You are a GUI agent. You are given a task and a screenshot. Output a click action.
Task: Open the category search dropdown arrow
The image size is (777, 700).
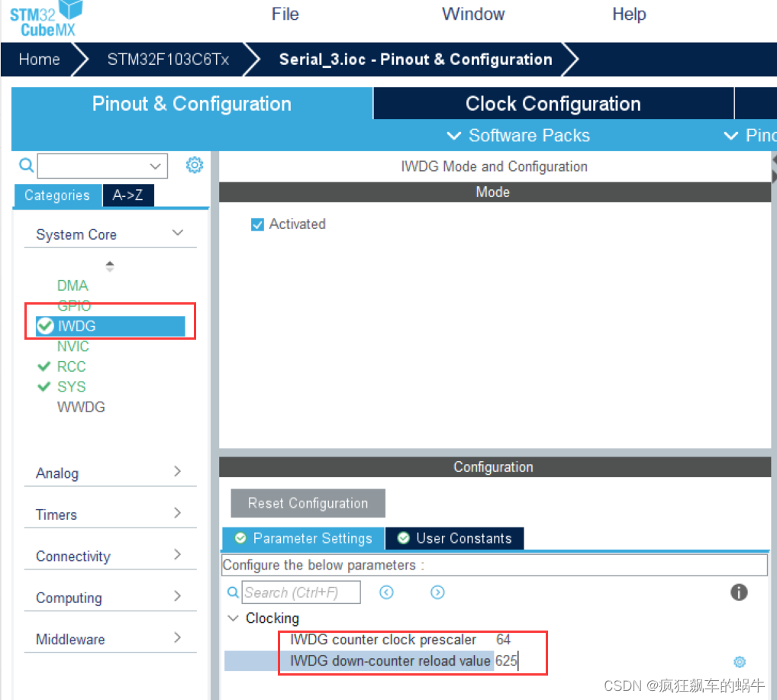click(x=156, y=166)
